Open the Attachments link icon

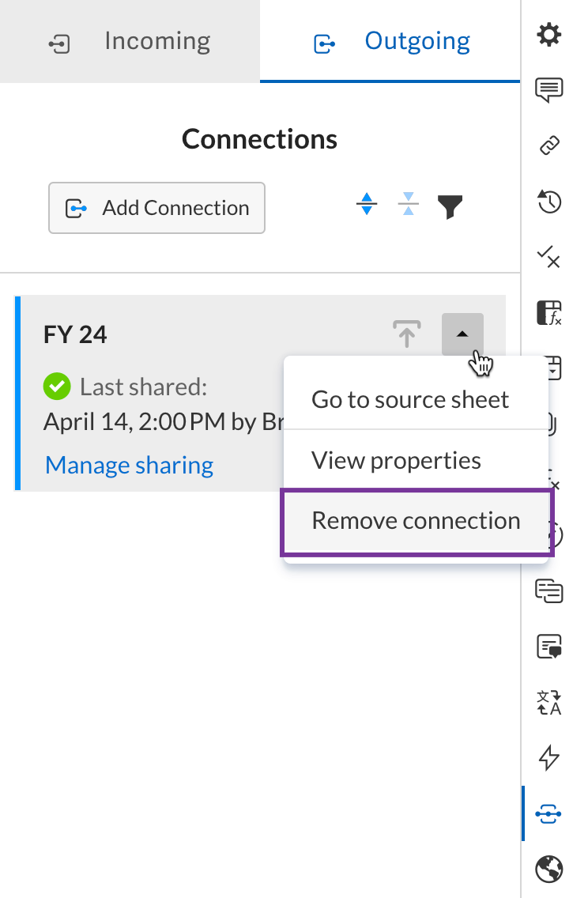pyautogui.click(x=548, y=145)
